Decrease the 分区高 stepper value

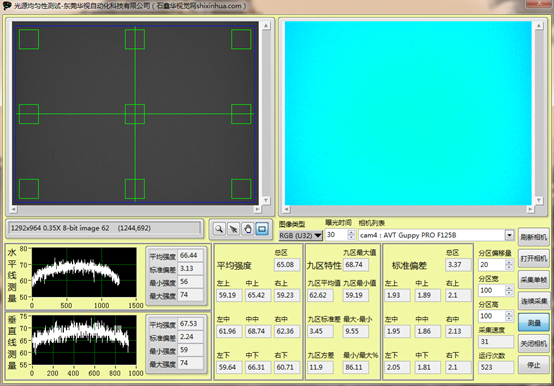(x=509, y=319)
